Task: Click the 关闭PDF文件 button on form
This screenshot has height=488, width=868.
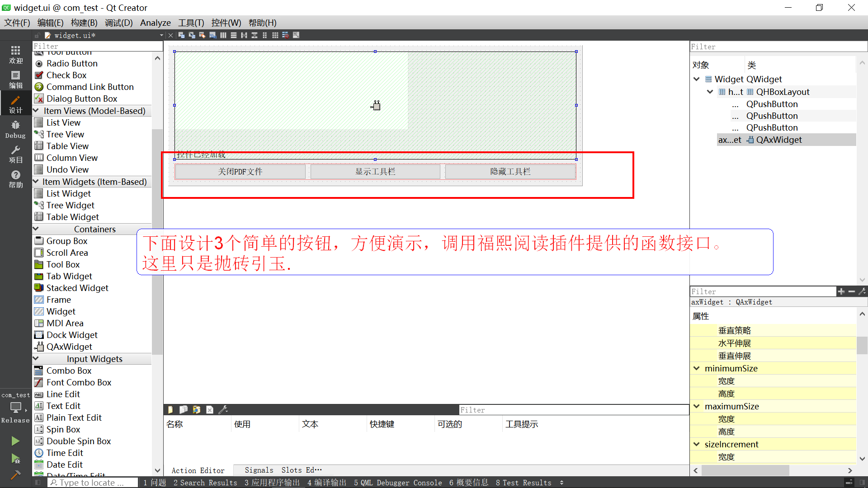Action: [240, 172]
